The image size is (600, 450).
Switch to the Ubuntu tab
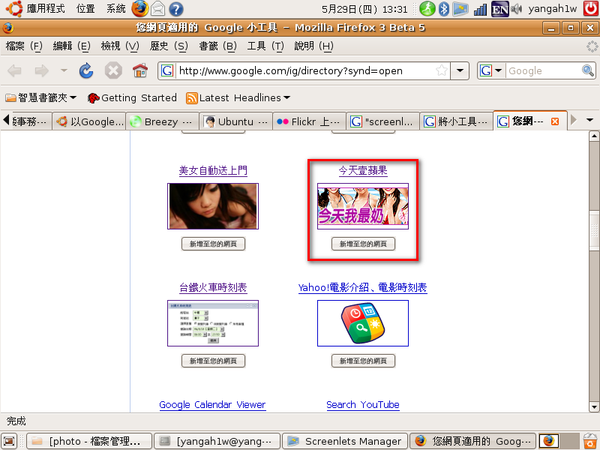click(236, 122)
